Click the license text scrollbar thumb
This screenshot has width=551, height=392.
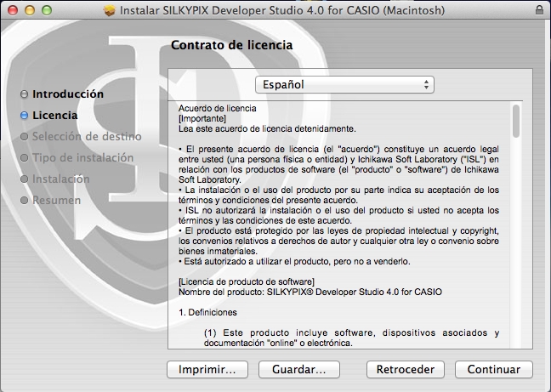(x=516, y=122)
